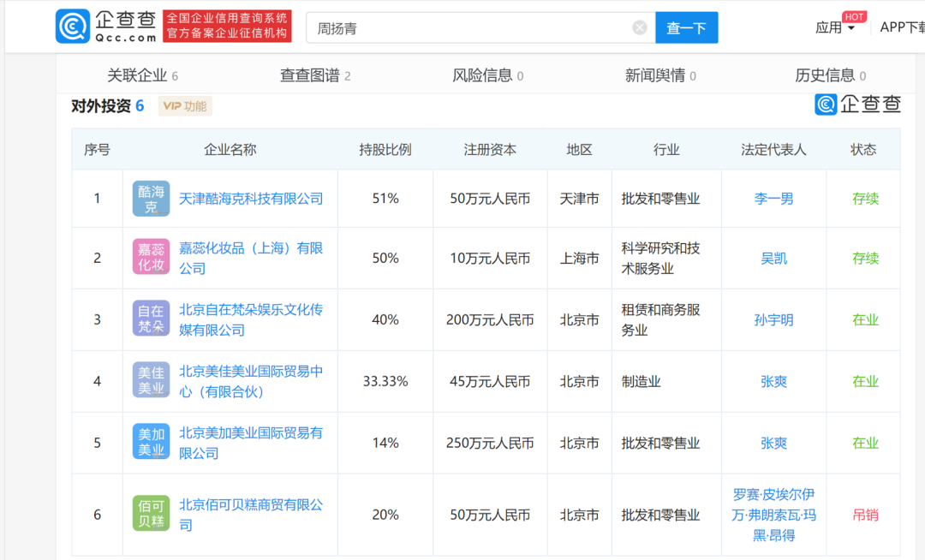
Task: Open 北京佰可贝糕商贸有限公司 link
Action: click(x=251, y=515)
